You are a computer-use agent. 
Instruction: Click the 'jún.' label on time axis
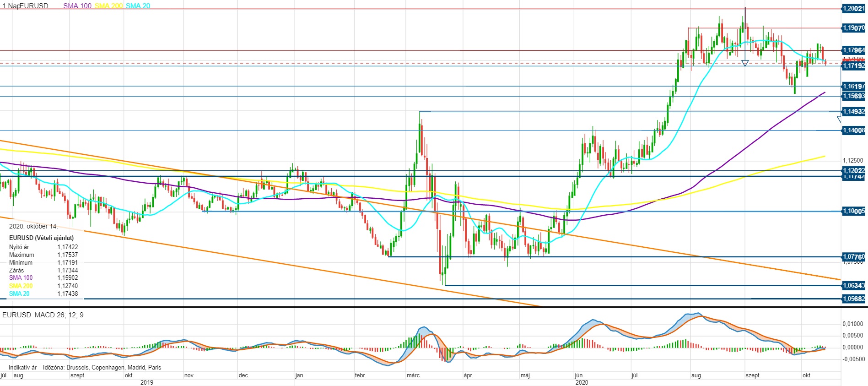579,375
